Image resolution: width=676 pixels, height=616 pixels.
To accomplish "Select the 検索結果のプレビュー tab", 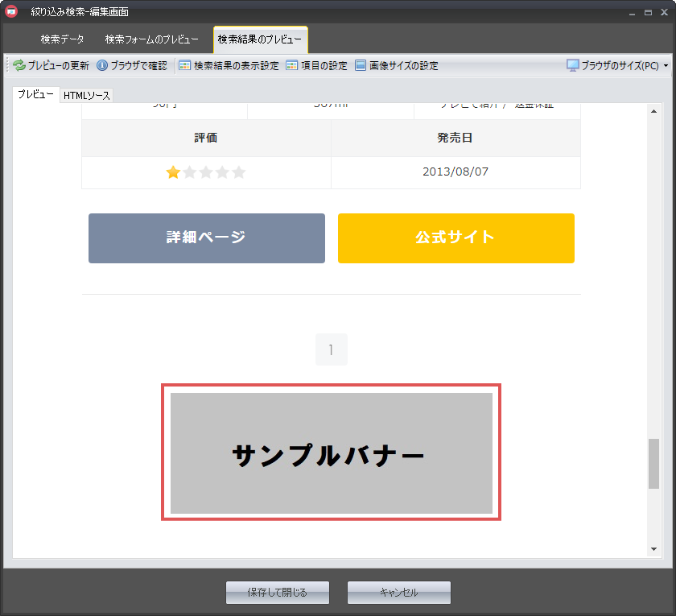I will click(x=260, y=39).
